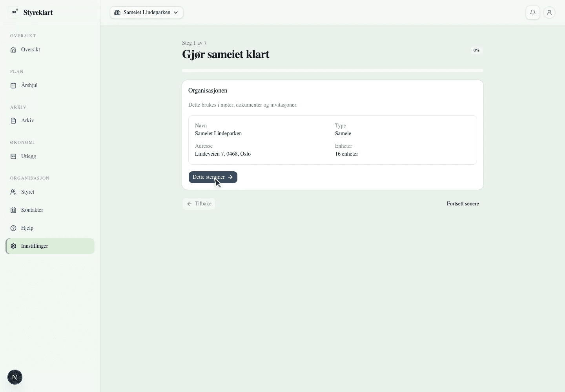Click the onboarding progress bar
565x392 pixels.
coord(333,71)
